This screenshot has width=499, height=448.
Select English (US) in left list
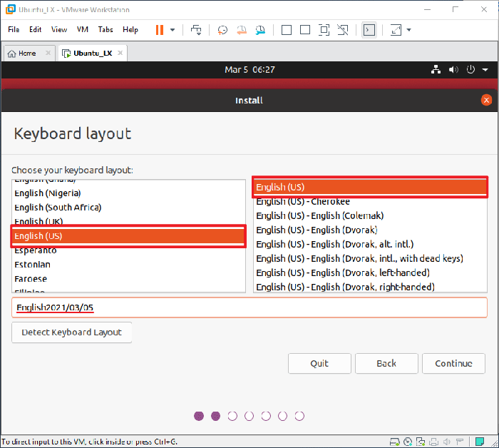[x=128, y=236]
